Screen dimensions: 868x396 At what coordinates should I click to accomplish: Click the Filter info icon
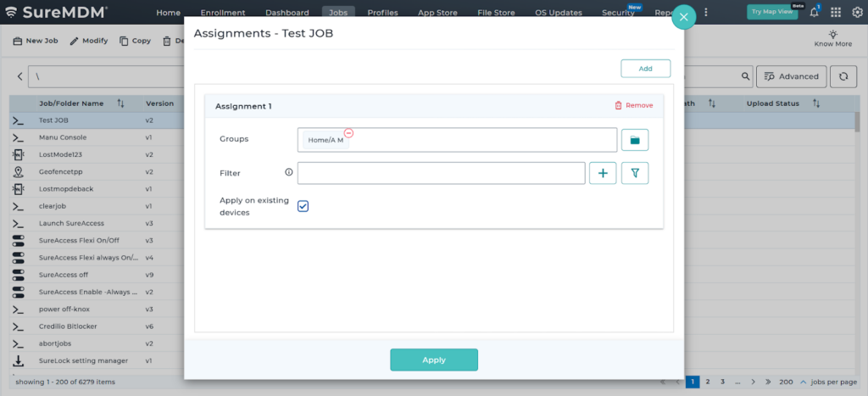pos(288,173)
